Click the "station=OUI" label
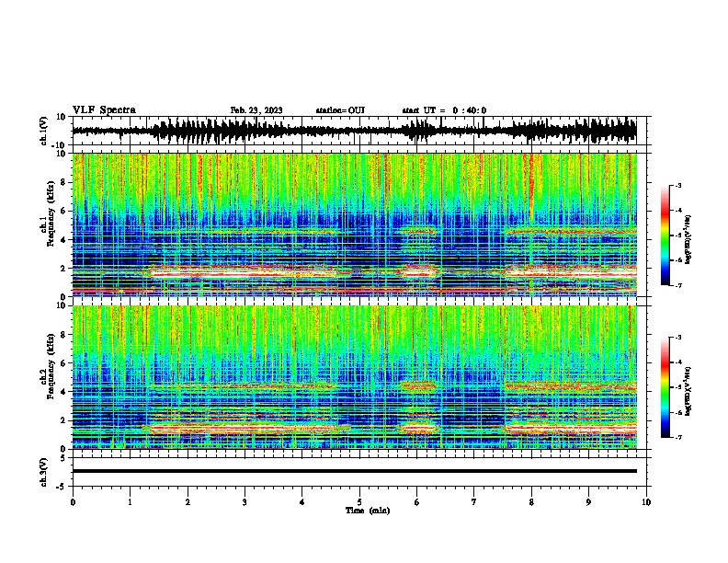Image resolution: width=728 pixels, height=563 pixels. pyautogui.click(x=340, y=110)
